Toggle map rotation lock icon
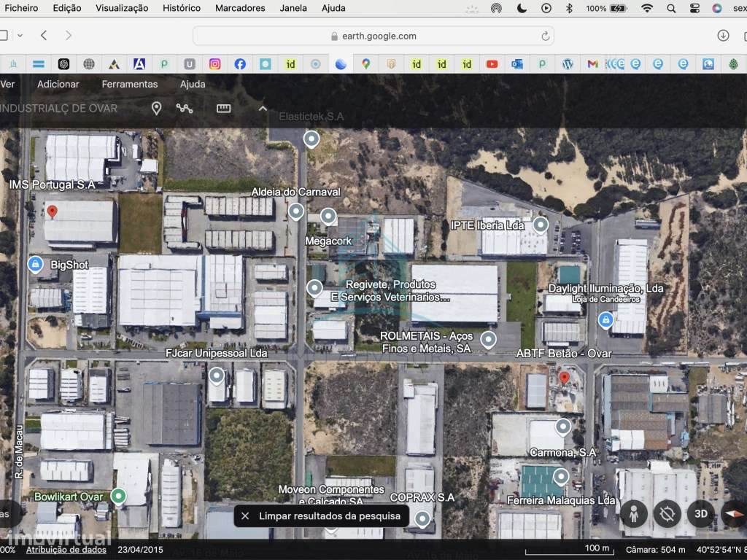Viewport: 747px width, 560px height. 667,514
